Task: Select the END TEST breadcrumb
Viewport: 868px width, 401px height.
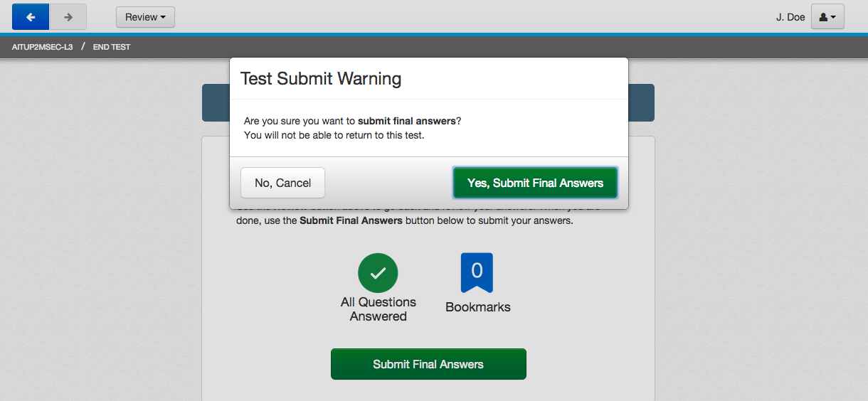Action: point(112,47)
